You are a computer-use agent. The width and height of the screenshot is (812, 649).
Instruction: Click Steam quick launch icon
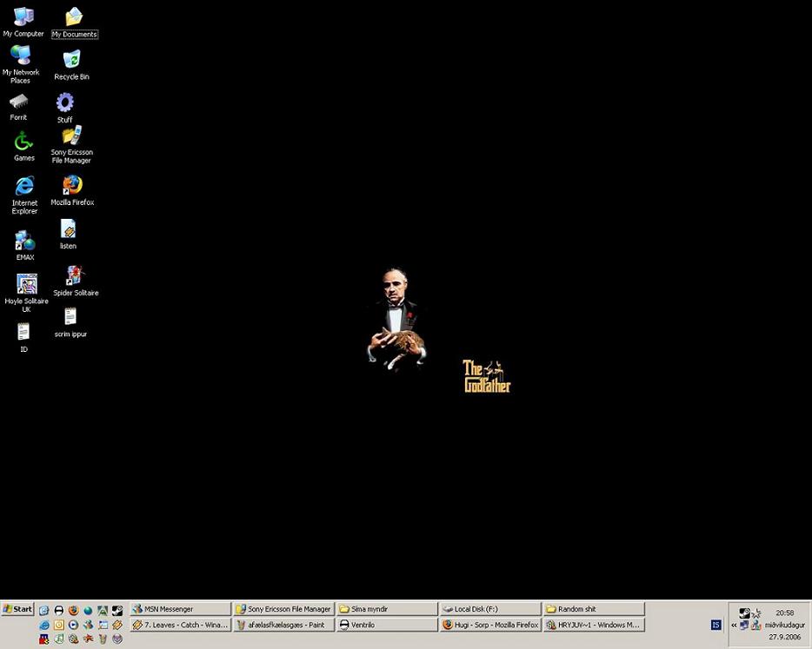point(117,610)
